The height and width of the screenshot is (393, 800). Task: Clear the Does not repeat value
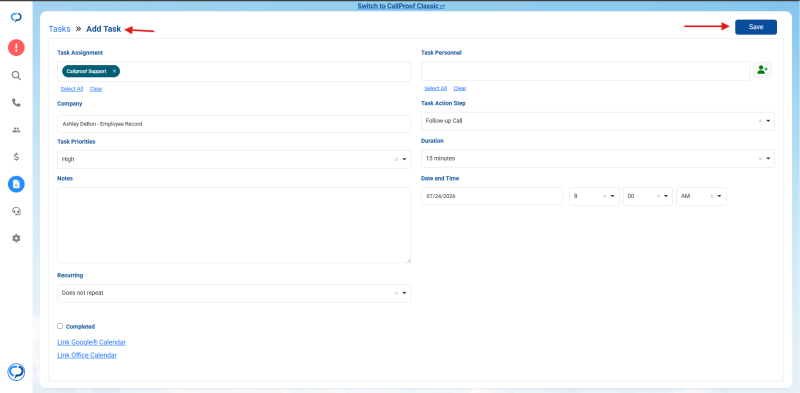pos(396,293)
